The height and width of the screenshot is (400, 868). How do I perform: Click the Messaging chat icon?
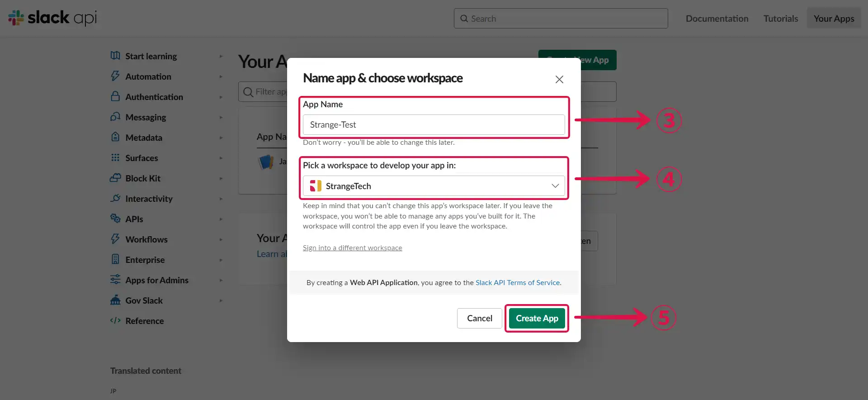[115, 117]
